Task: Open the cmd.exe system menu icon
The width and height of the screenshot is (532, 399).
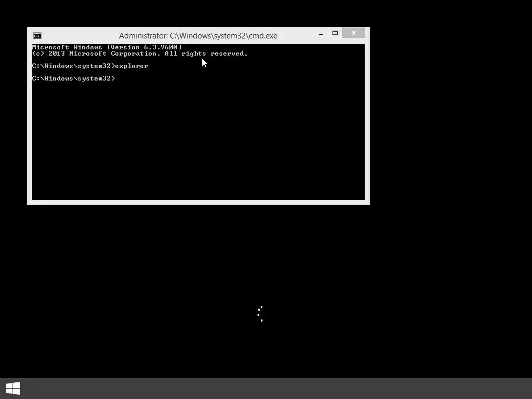Action: pyautogui.click(x=37, y=36)
